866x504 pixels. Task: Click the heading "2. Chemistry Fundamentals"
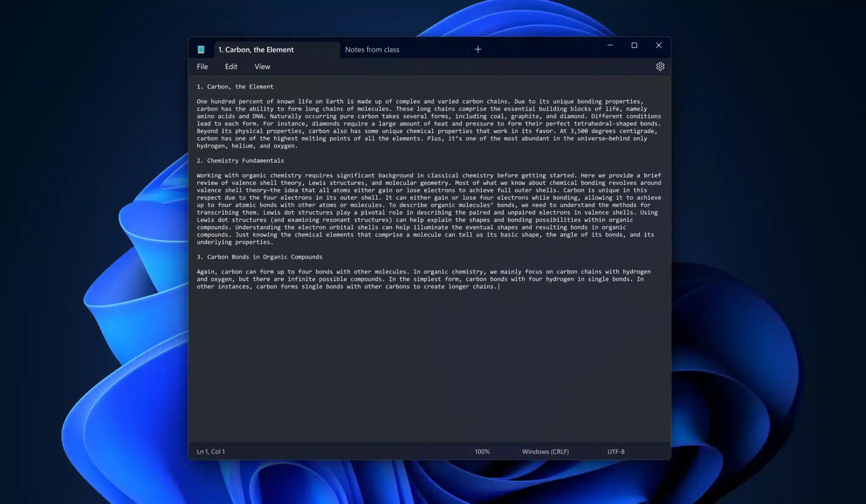[240, 161]
